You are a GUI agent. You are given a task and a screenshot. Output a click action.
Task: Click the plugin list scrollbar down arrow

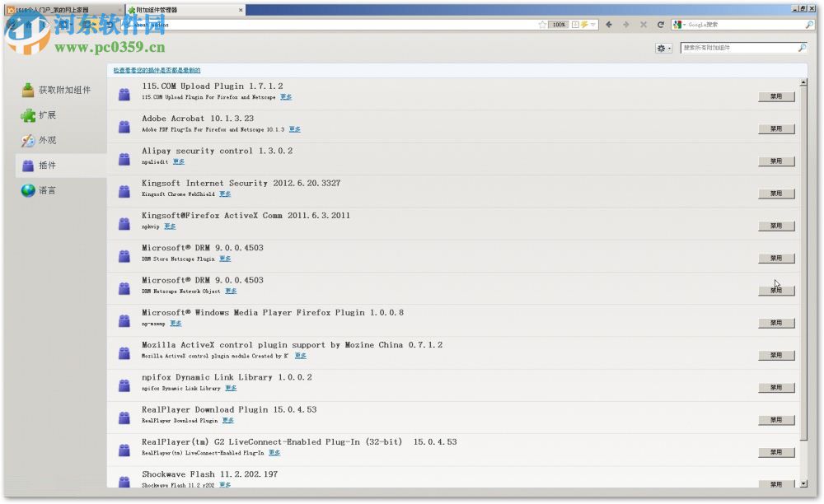803,484
